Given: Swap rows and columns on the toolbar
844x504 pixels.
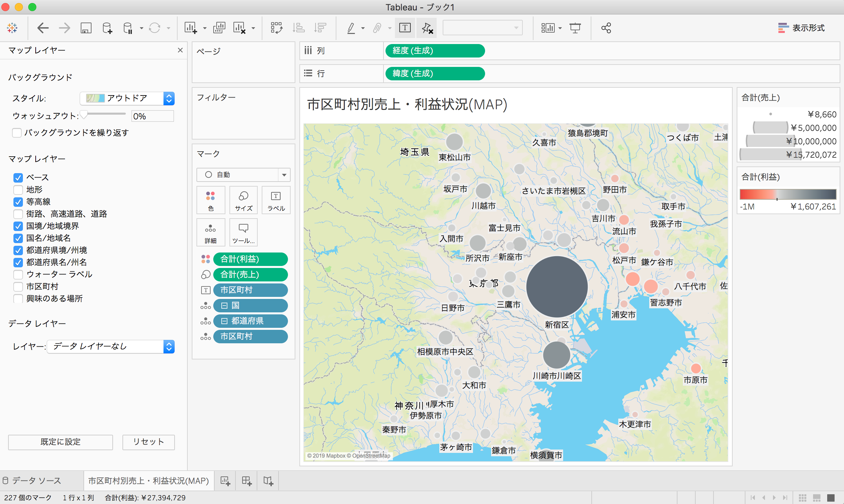Looking at the screenshot, I should (x=277, y=28).
